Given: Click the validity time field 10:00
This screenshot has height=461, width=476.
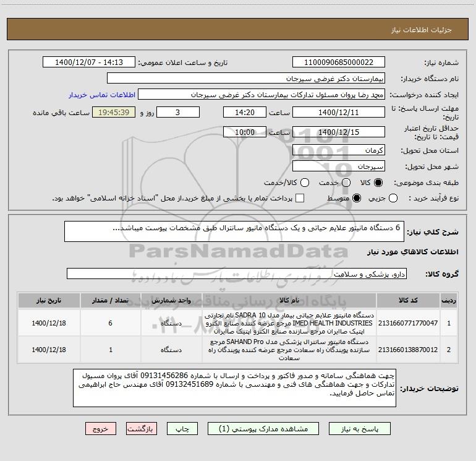Looking at the screenshot, I should tap(245, 132).
